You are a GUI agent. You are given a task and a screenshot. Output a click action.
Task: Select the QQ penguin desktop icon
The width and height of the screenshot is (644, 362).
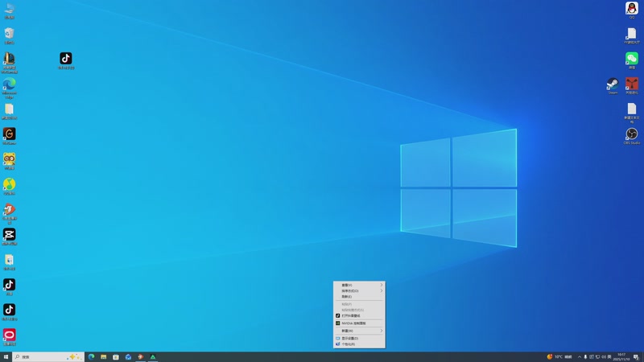(632, 10)
